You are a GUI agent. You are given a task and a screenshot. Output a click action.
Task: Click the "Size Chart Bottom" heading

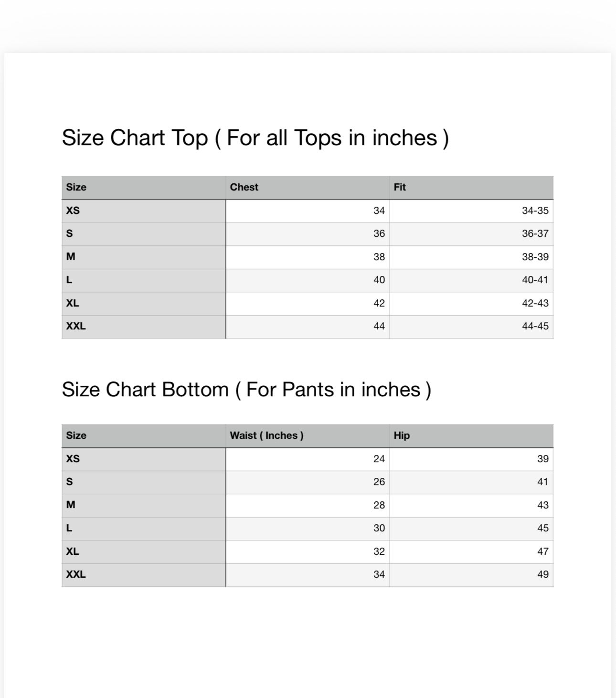tap(246, 390)
